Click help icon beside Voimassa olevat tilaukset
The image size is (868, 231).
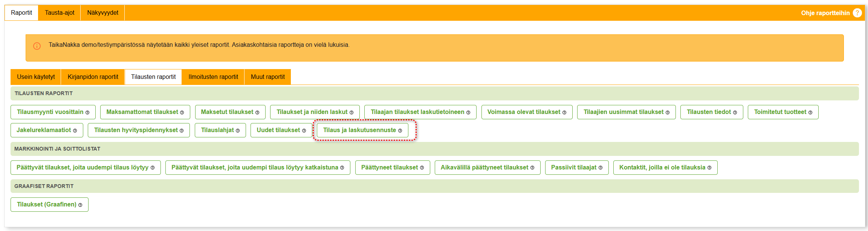[564, 112]
